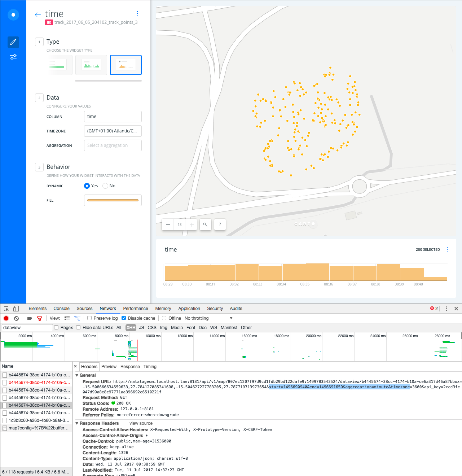The height and width of the screenshot is (476, 462).
Task: Select No for Dynamic behavior
Action: (x=105, y=186)
